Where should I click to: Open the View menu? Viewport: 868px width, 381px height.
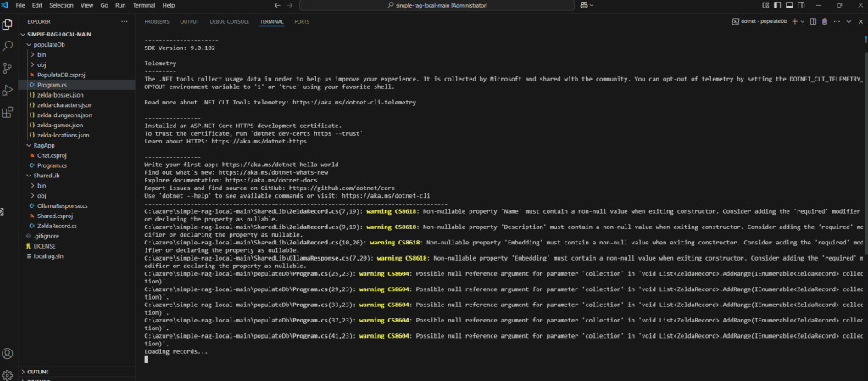(87, 5)
